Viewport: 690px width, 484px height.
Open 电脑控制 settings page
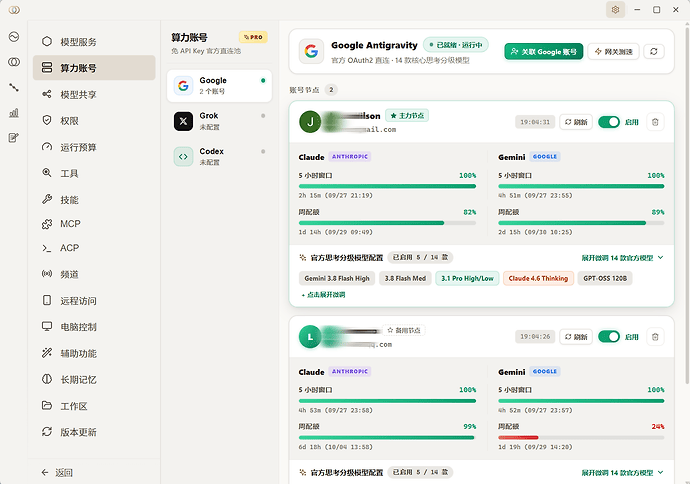[94, 327]
